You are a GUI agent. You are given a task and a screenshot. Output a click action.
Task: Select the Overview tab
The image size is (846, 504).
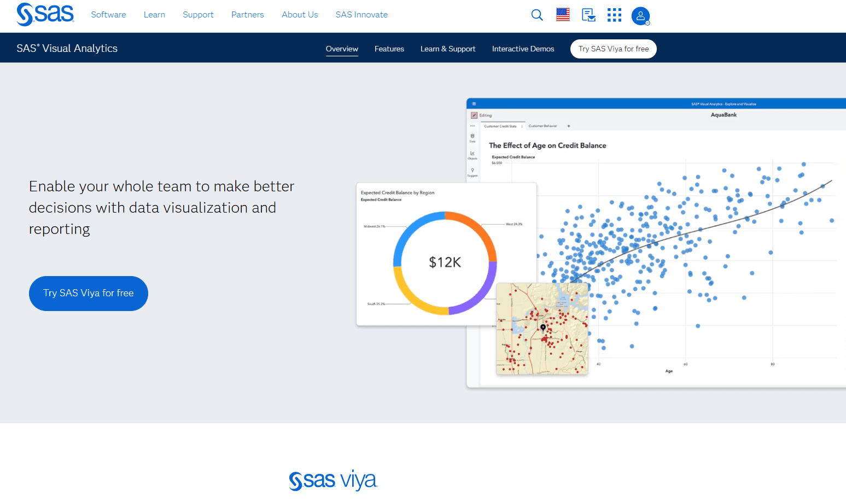point(342,49)
